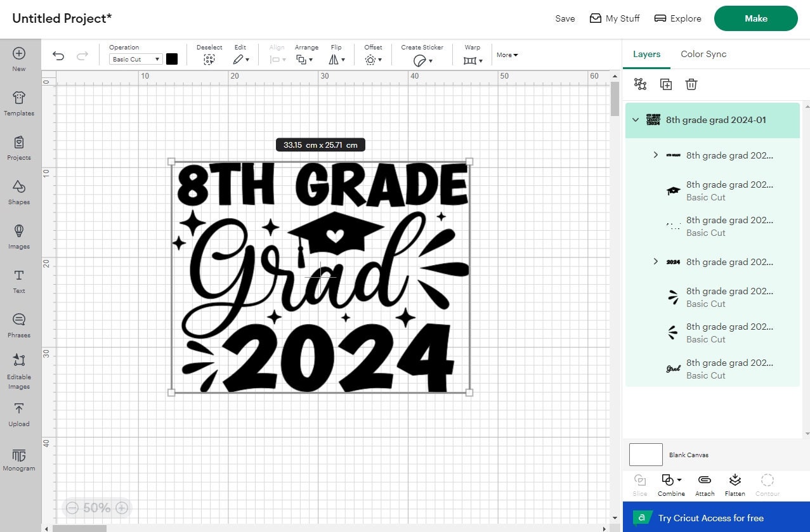Open My Stuff

[614, 18]
